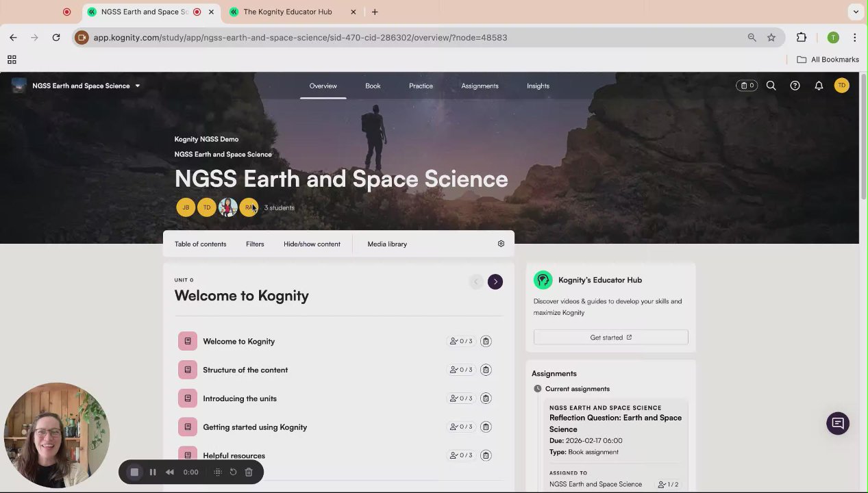Open the browser zoom magnifier icon

752,38
